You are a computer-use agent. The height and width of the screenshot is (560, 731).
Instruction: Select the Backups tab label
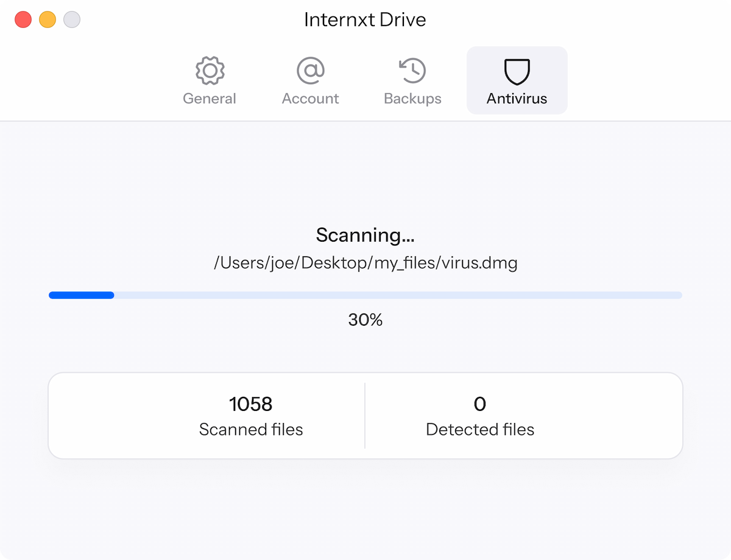point(412,99)
